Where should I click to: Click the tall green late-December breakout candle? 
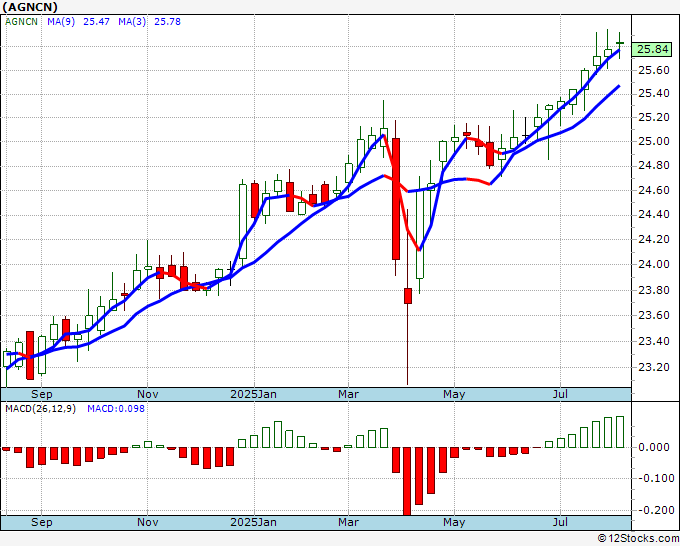click(x=243, y=221)
